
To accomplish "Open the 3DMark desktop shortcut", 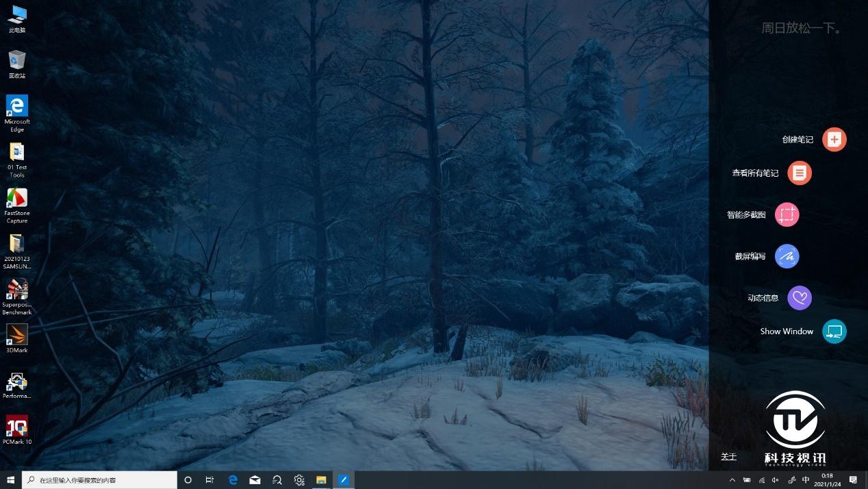I will (17, 338).
